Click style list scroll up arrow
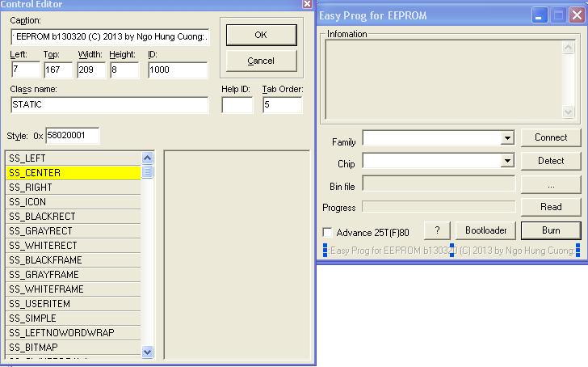The image size is (588, 367). point(147,158)
